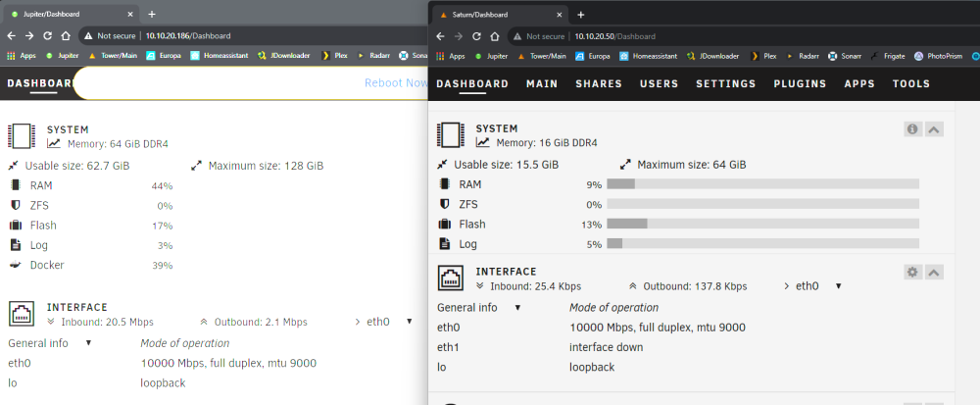Open JDownloader bookmark in Saturn browser

tap(712, 56)
